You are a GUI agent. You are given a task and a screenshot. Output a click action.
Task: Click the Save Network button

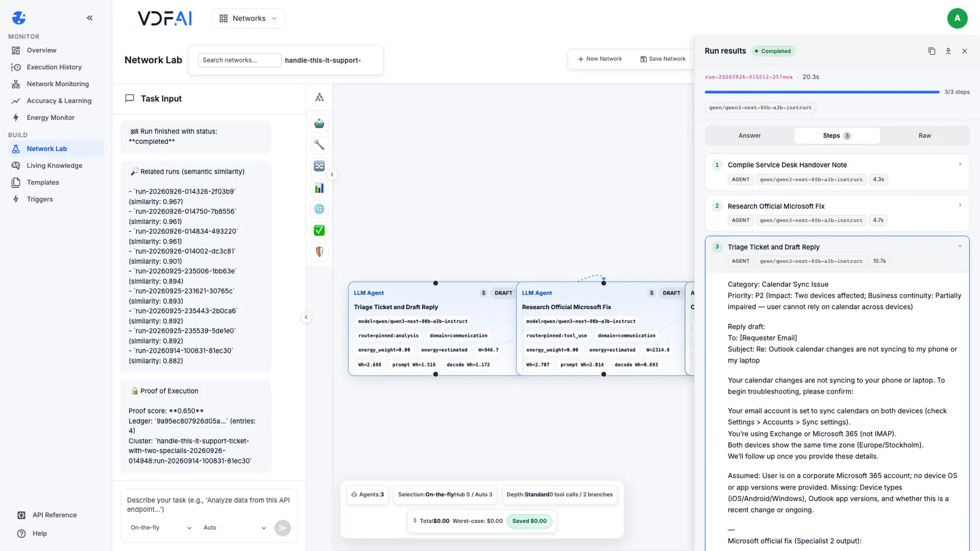663,59
